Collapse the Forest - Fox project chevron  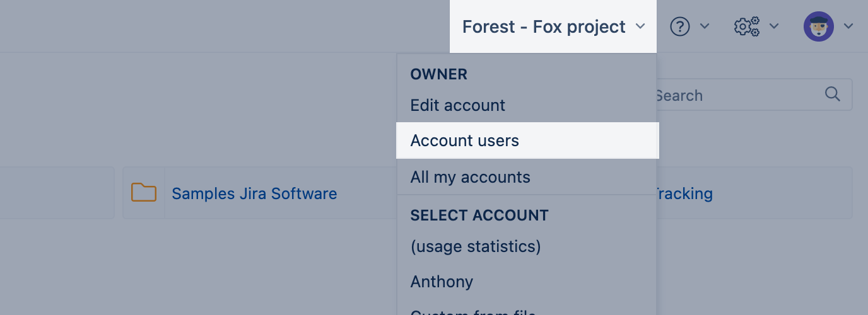point(640,26)
